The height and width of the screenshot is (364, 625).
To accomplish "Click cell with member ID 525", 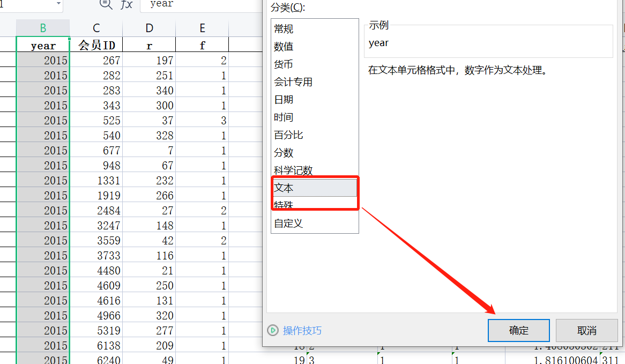I will 96,121.
